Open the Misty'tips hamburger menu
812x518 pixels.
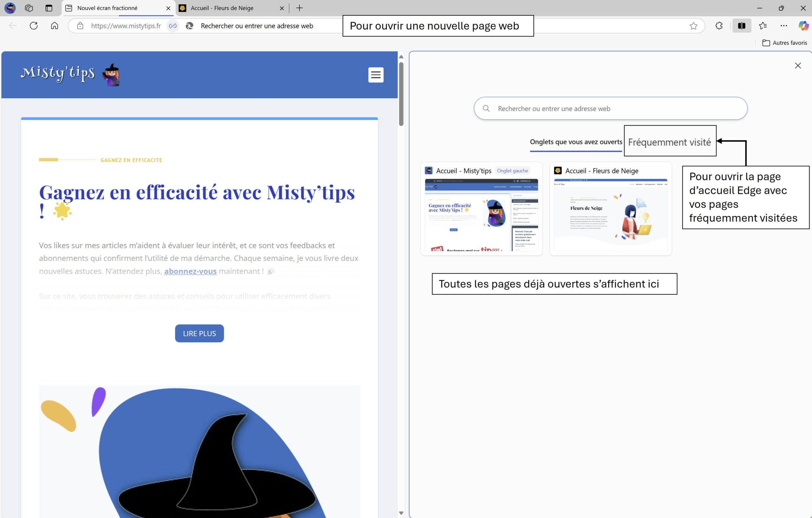[x=376, y=75]
